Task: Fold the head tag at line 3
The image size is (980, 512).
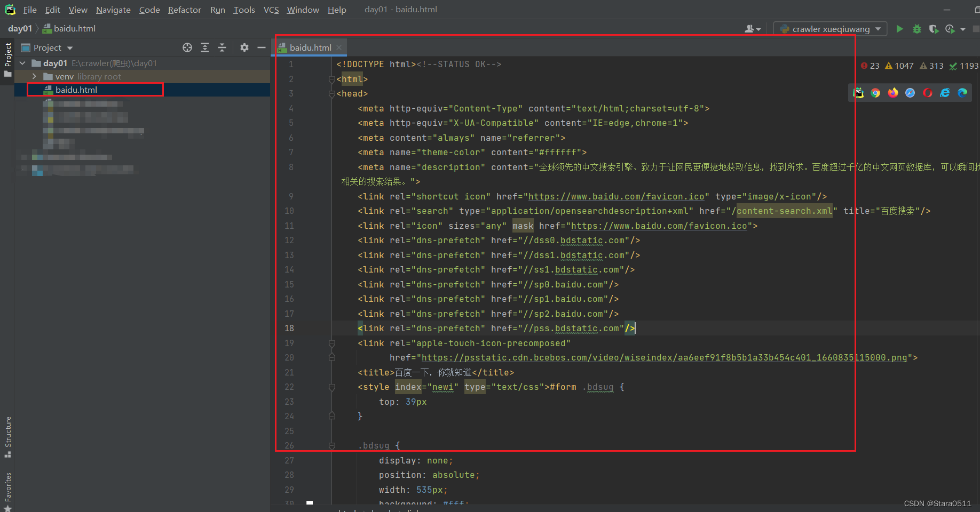Action: [332, 93]
